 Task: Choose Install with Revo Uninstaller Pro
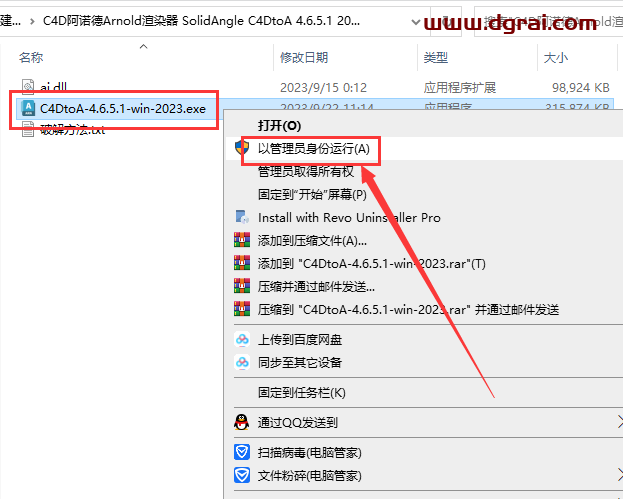[x=349, y=218]
